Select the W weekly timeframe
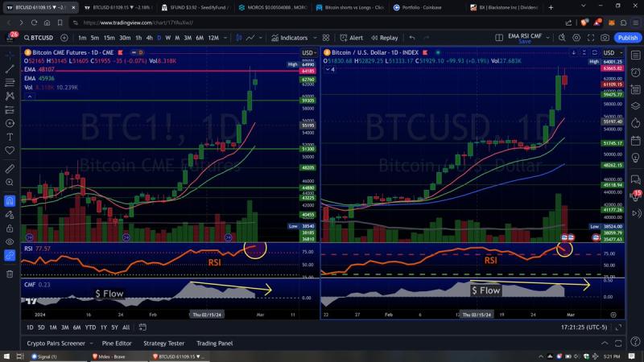This screenshot has height=362, width=644. pos(168,38)
